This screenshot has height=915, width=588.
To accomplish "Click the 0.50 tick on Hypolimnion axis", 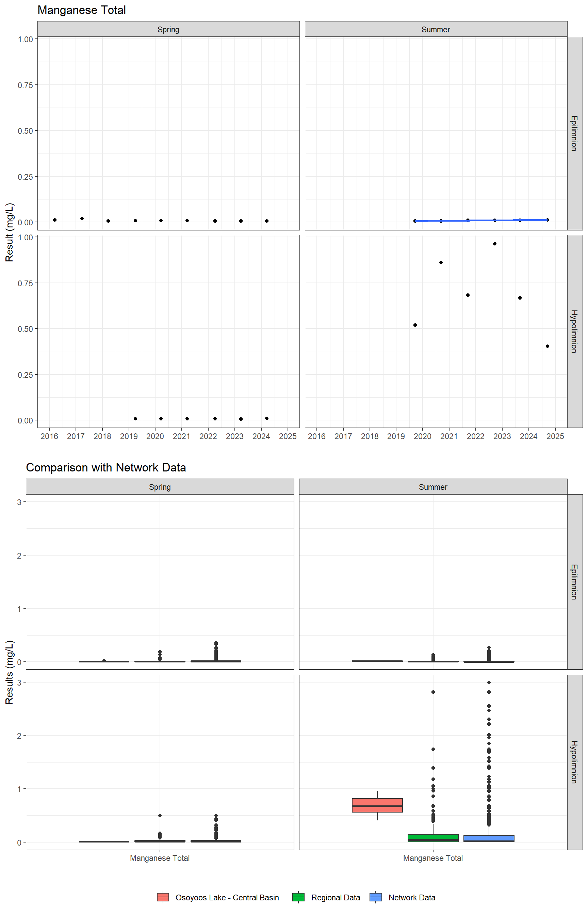I will (25, 329).
